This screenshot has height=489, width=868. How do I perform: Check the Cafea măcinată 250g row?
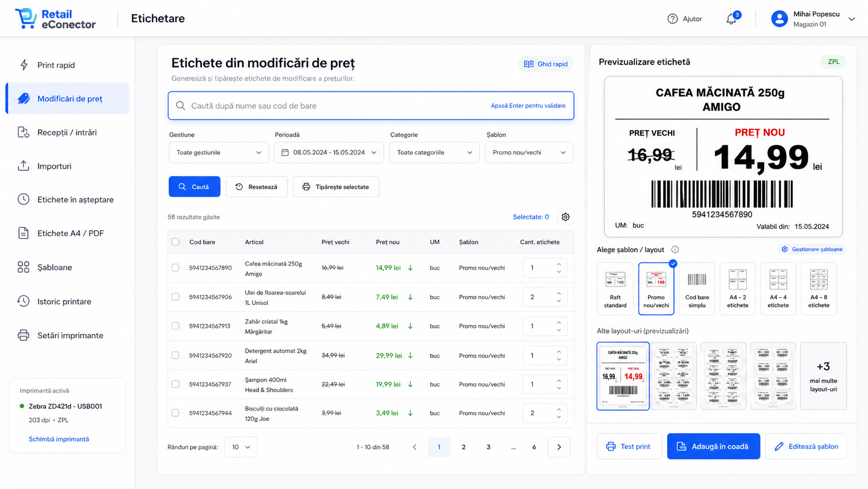click(175, 268)
